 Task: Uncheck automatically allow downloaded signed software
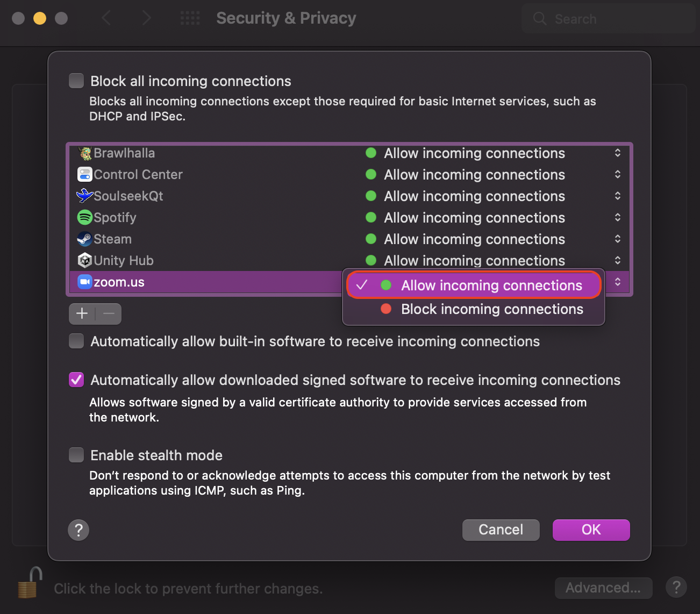click(76, 380)
